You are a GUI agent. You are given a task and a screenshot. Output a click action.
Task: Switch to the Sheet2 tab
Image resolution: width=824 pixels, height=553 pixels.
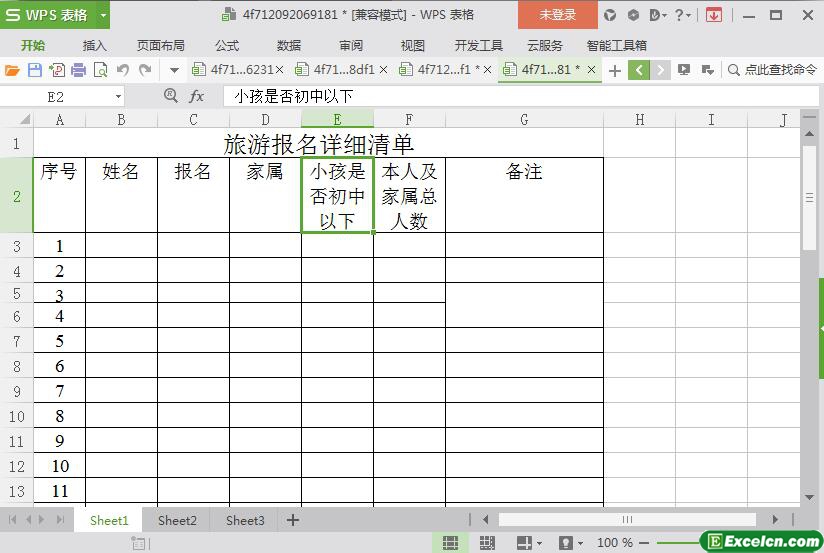177,520
